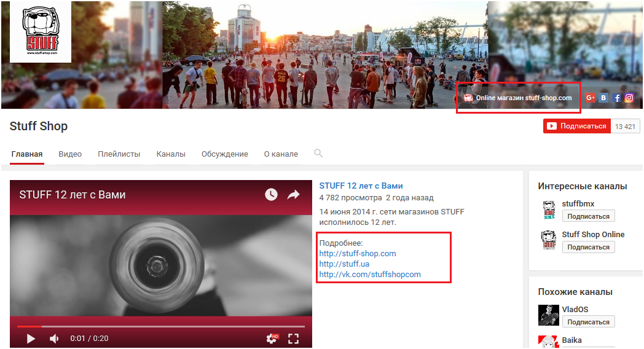
Task: Click the video frame showing skateboard wheel
Action: pos(161,265)
